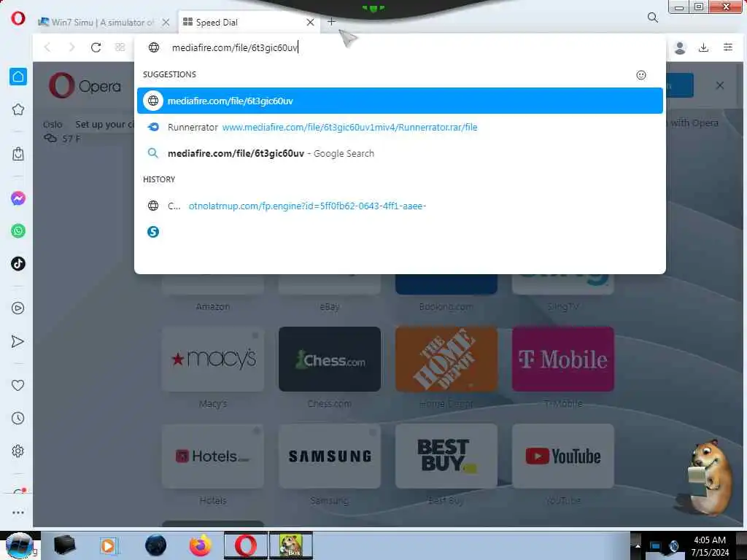Select the highlighted mediafire.com/file/6t3gic60uv suggestion
747x560 pixels.
[x=400, y=101]
